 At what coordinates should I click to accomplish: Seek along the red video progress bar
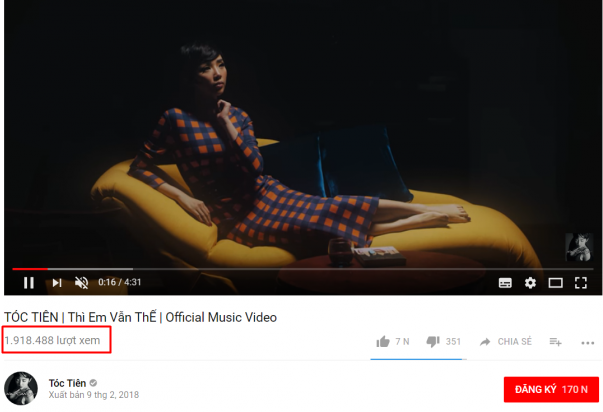[303, 269]
